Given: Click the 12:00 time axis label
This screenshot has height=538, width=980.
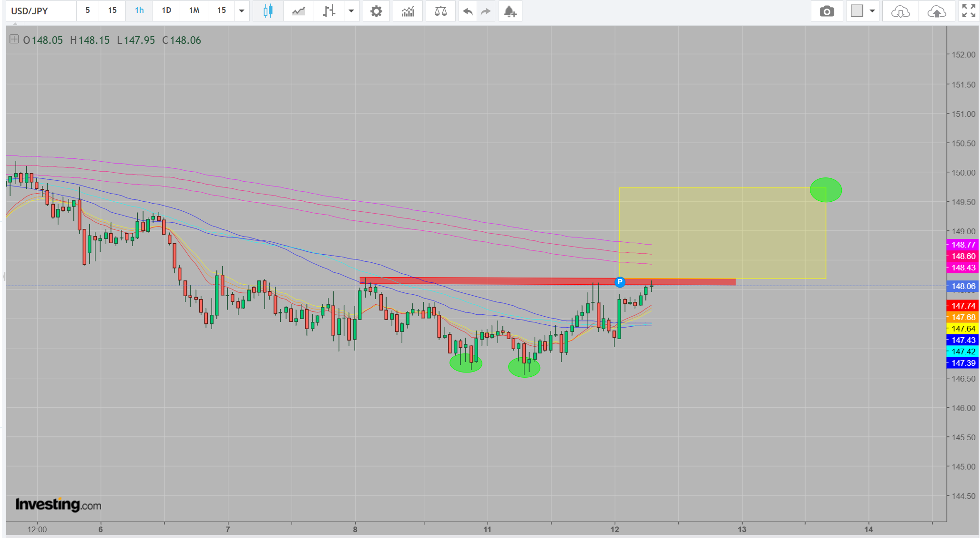Looking at the screenshot, I should [x=37, y=529].
